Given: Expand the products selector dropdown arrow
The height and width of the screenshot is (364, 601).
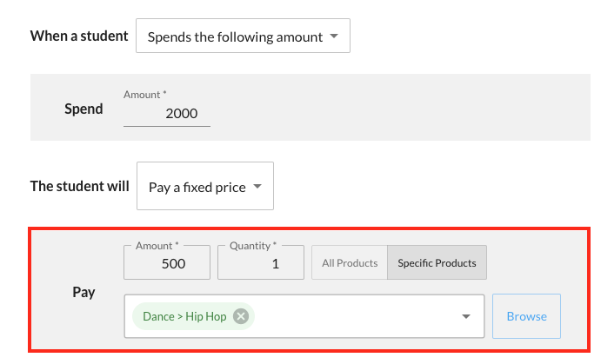Looking at the screenshot, I should point(465,317).
